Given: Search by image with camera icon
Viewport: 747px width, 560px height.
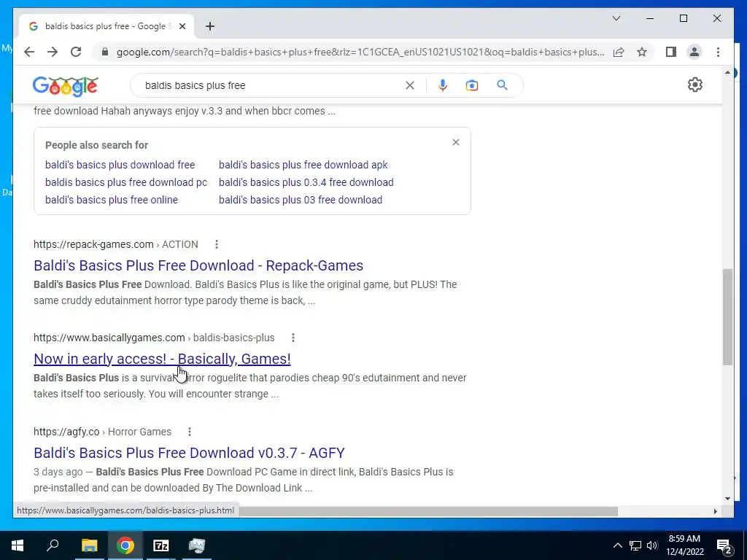Looking at the screenshot, I should pos(472,85).
